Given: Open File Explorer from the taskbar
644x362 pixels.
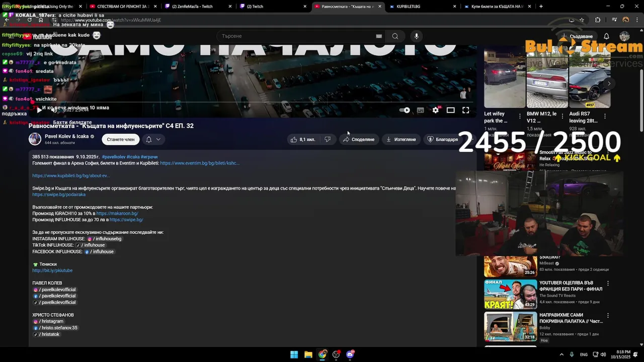Looking at the screenshot, I should click(308, 354).
